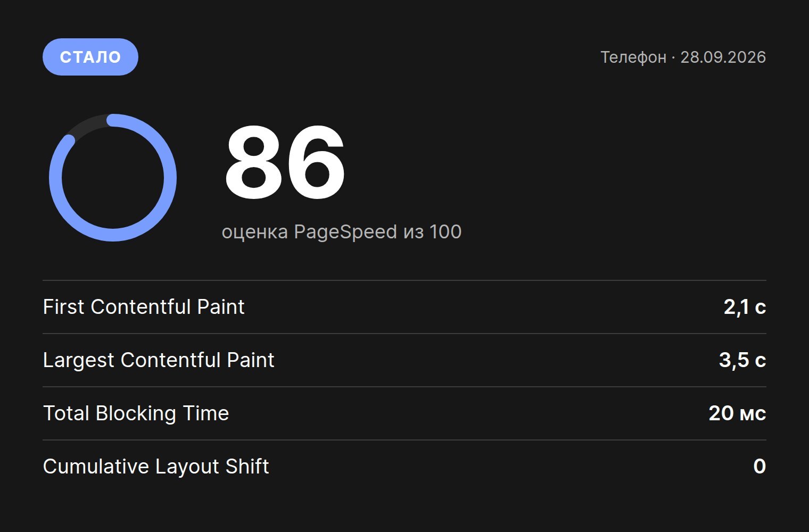Click the date 28.09.2026
The image size is (809, 532).
click(x=723, y=57)
